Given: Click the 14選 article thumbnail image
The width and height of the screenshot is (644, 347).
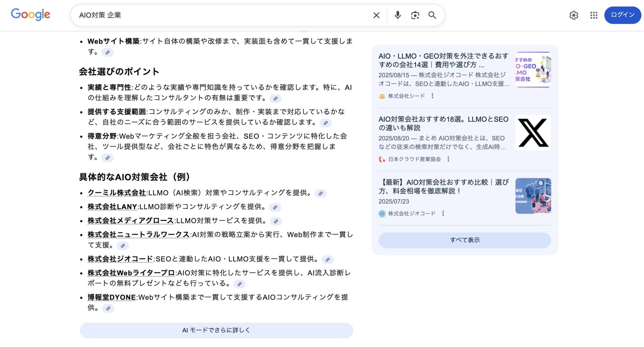Looking at the screenshot, I should (533, 70).
